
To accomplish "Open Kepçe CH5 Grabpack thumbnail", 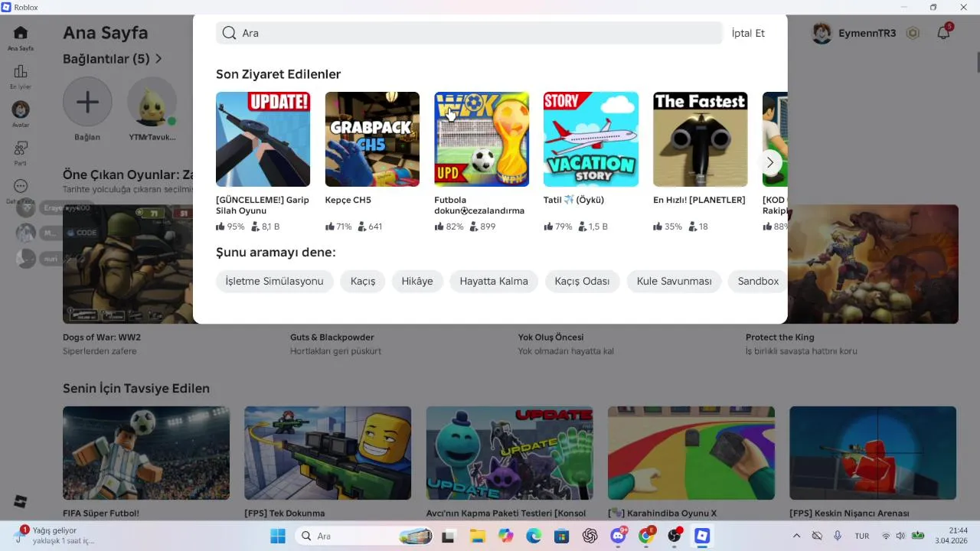I will 372,139.
